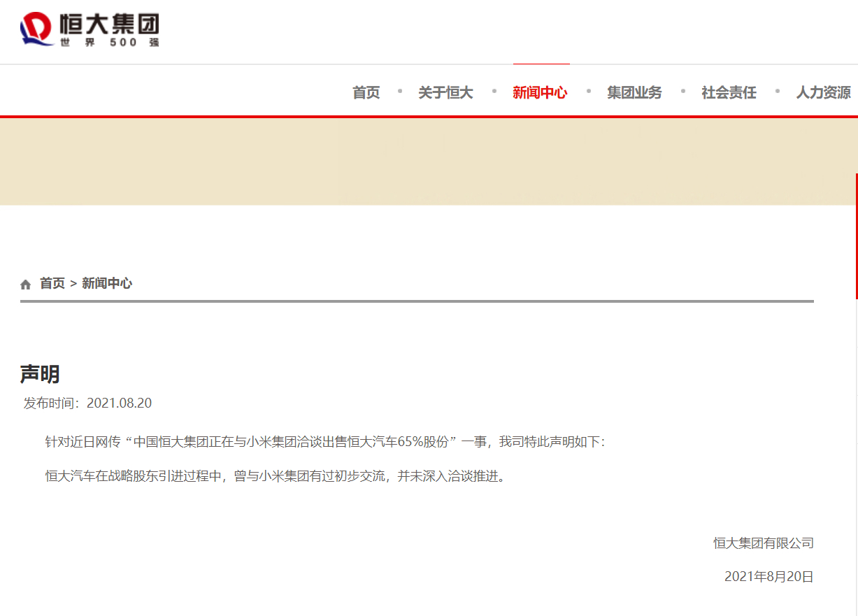858x616 pixels.
Task: Click the home icon in breadcrumb
Action: [x=26, y=284]
